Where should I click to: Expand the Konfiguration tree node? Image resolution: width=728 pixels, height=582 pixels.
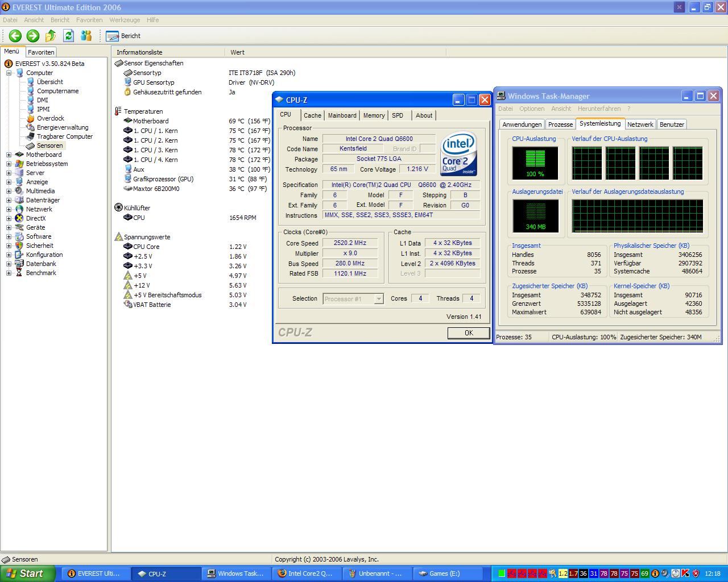(9, 255)
